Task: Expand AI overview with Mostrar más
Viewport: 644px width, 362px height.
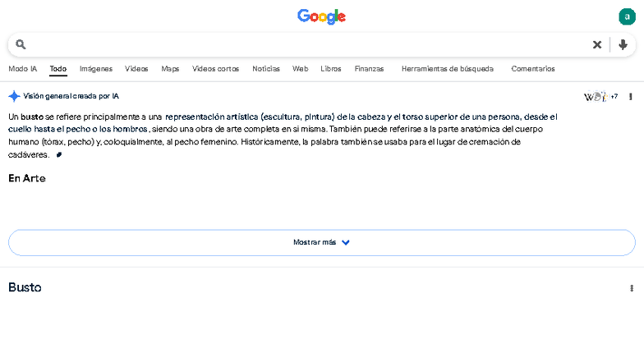Action: (321, 242)
